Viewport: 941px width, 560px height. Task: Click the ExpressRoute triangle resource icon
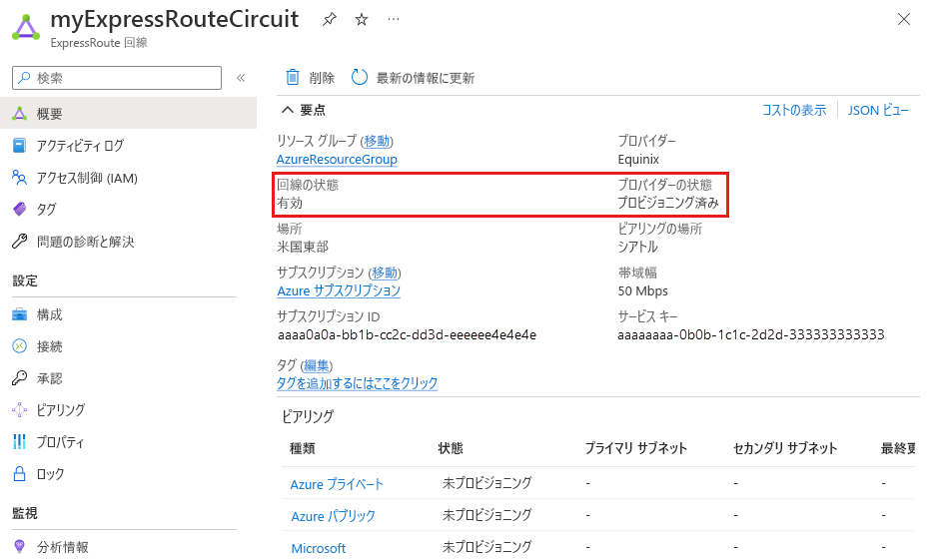click(x=26, y=28)
